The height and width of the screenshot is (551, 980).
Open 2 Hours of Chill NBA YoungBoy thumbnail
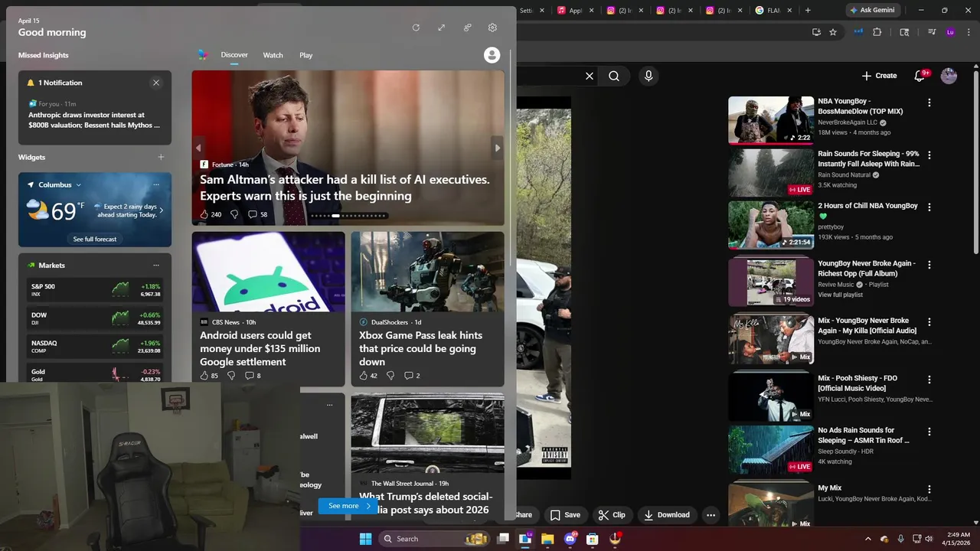point(771,225)
